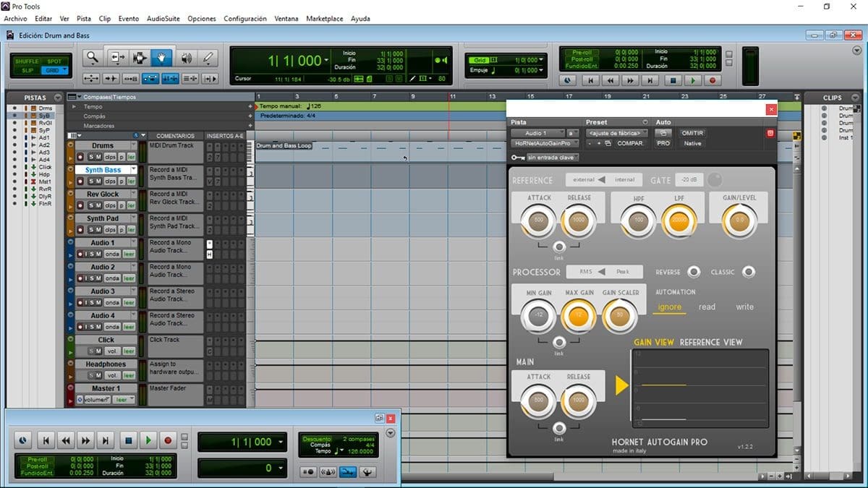The width and height of the screenshot is (868, 488).
Task: Click the Record button in the Edit toolbar
Action: tap(712, 81)
